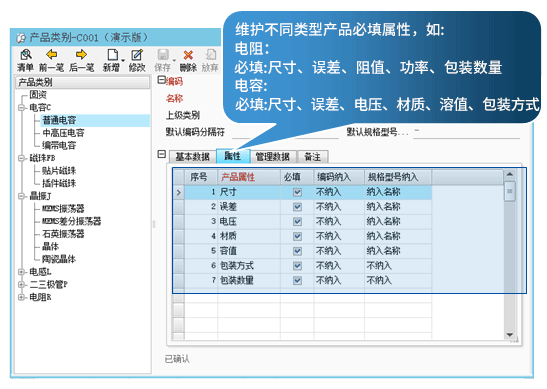Viewport: 547px width, 389px height.
Task: Click the 默认规格型号 input field
Action: tap(466, 132)
